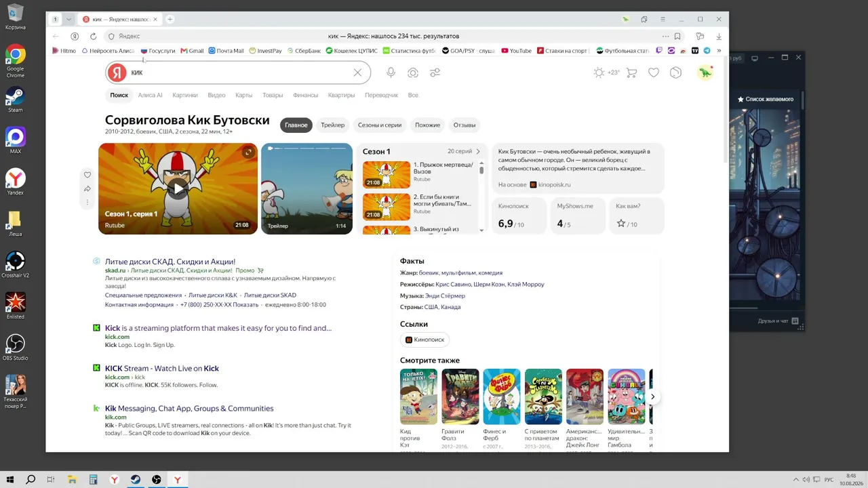Open Windows taskbar search
Screen dimensions: 868x488
point(31,480)
